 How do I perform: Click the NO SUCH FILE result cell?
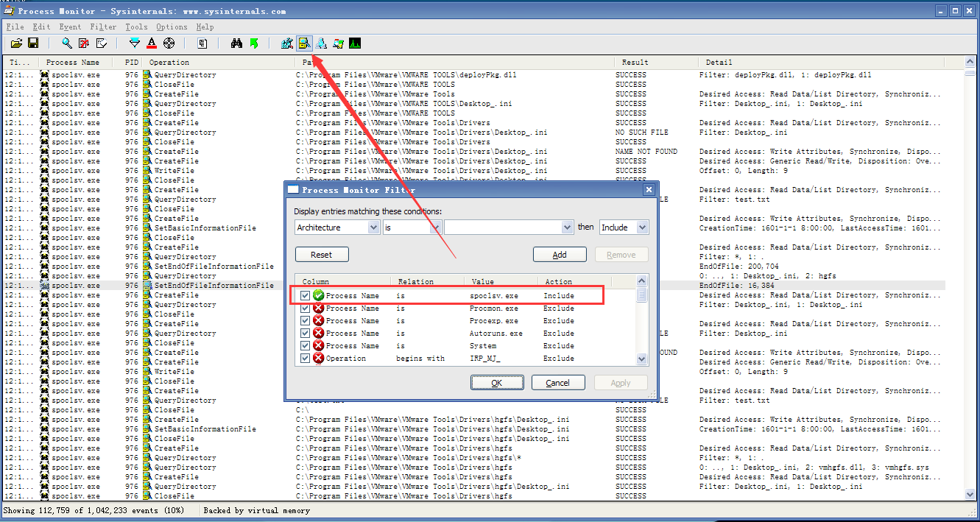point(642,133)
